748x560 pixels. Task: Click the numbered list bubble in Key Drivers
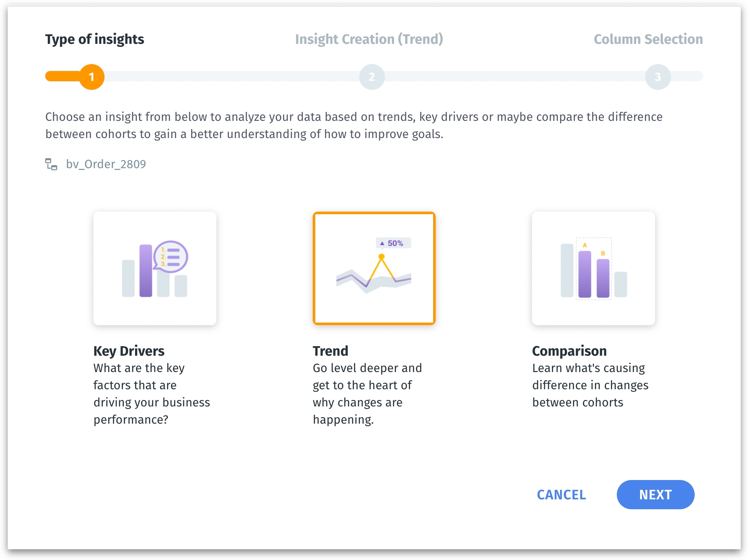tap(171, 256)
